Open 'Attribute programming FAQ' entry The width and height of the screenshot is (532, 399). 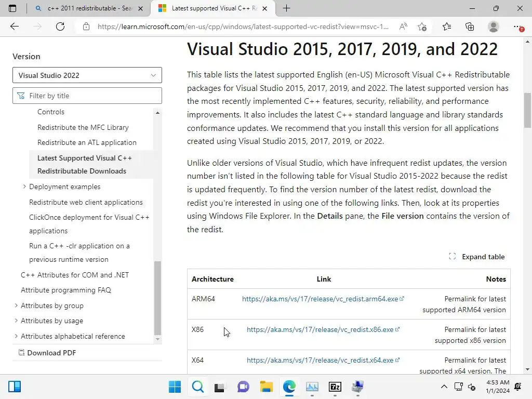click(x=66, y=290)
